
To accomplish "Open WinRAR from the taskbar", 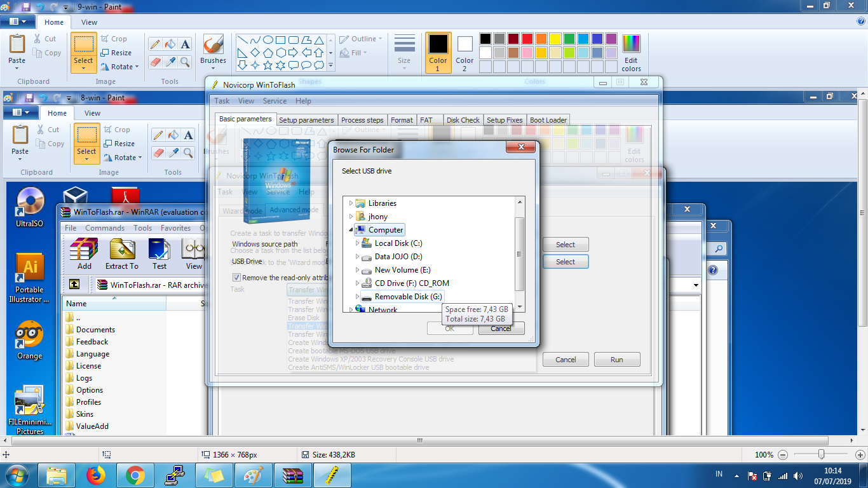I will pos(293,475).
